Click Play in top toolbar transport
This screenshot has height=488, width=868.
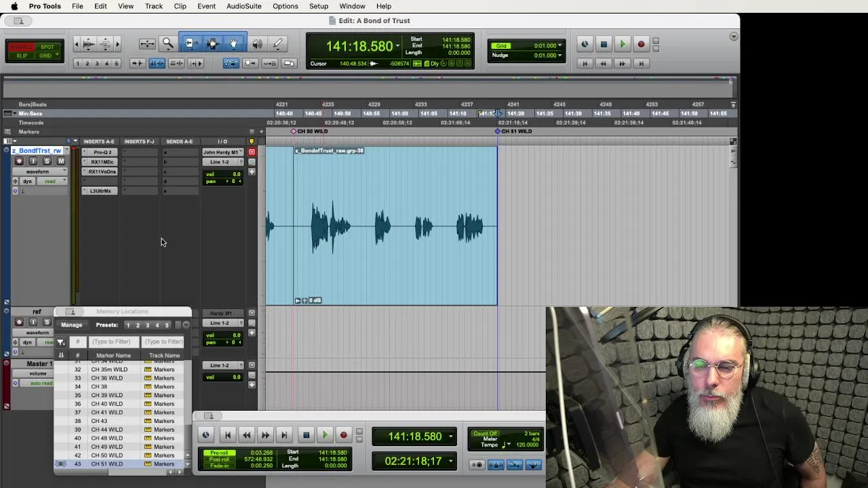(x=623, y=45)
